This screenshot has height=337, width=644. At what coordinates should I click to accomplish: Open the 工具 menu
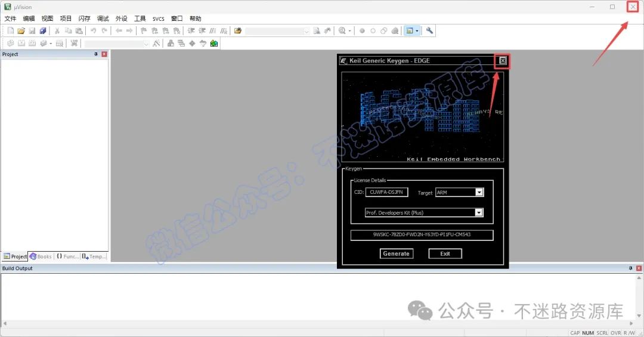140,18
